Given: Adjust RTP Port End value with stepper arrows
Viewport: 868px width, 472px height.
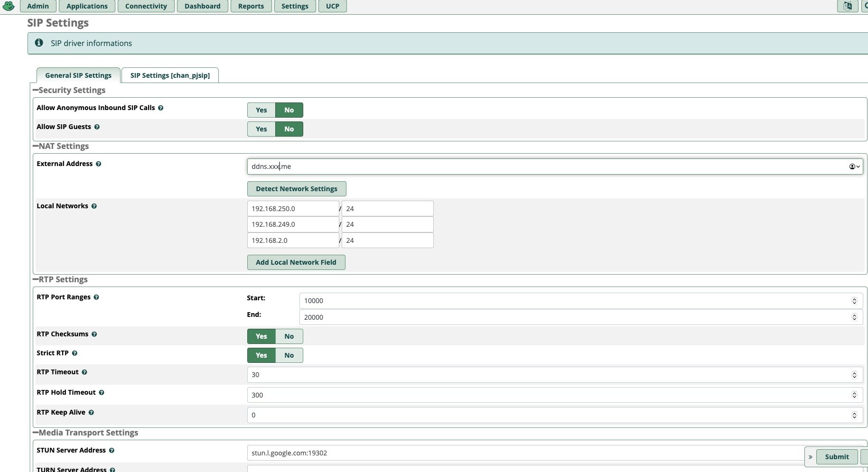Looking at the screenshot, I should [854, 317].
